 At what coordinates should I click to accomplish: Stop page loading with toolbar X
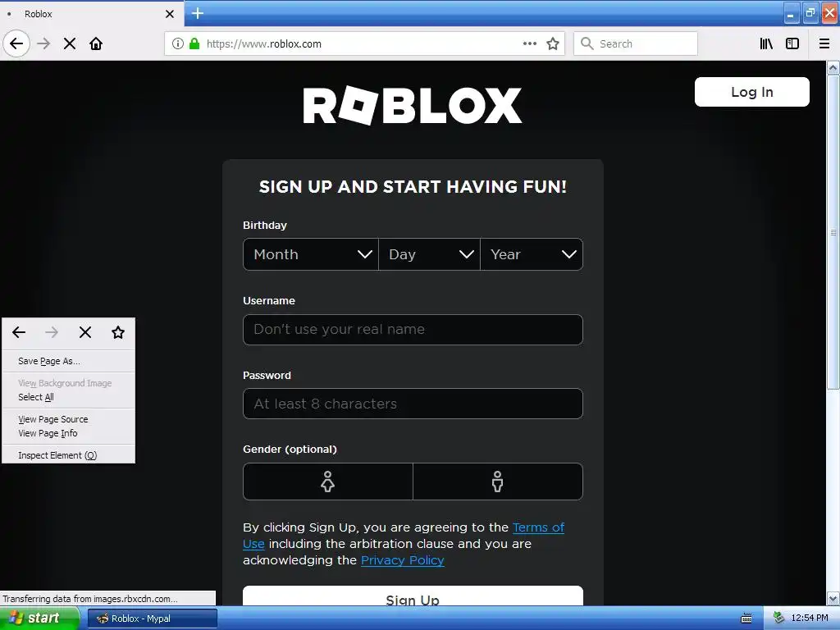coord(70,43)
